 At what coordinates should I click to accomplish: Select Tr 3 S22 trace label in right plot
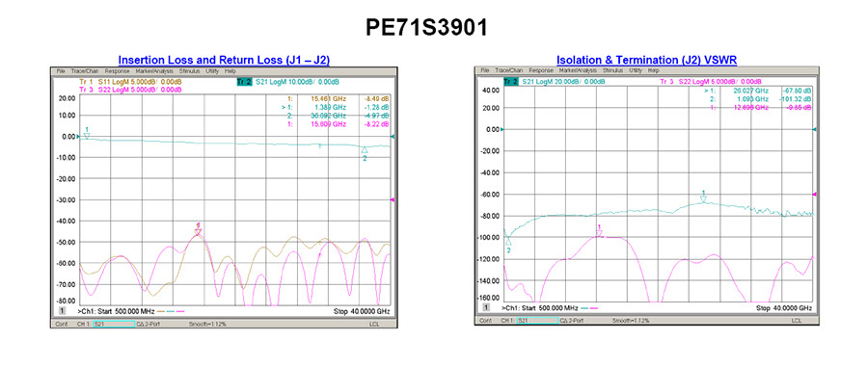click(x=712, y=81)
